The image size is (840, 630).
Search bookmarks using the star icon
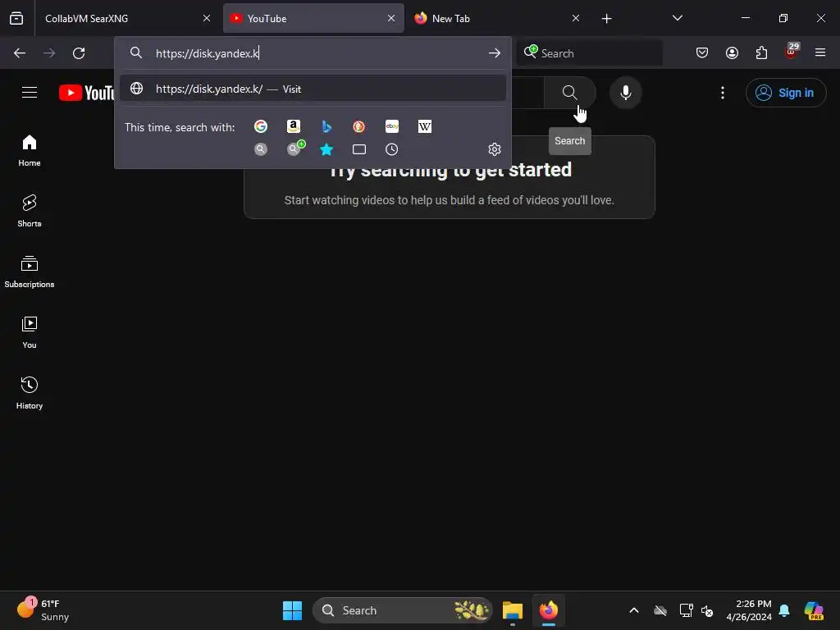click(x=326, y=149)
